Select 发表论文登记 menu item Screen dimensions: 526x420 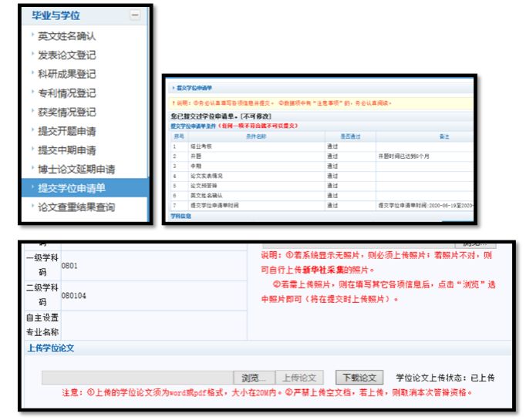67,55
